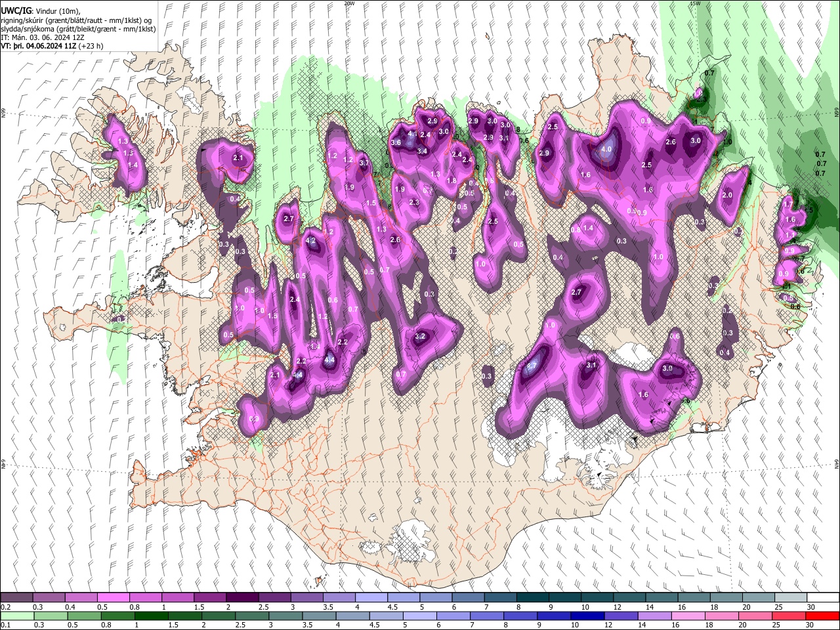Click the '4.2' snowfall value on the map
840x630 pixels.
(x=312, y=241)
